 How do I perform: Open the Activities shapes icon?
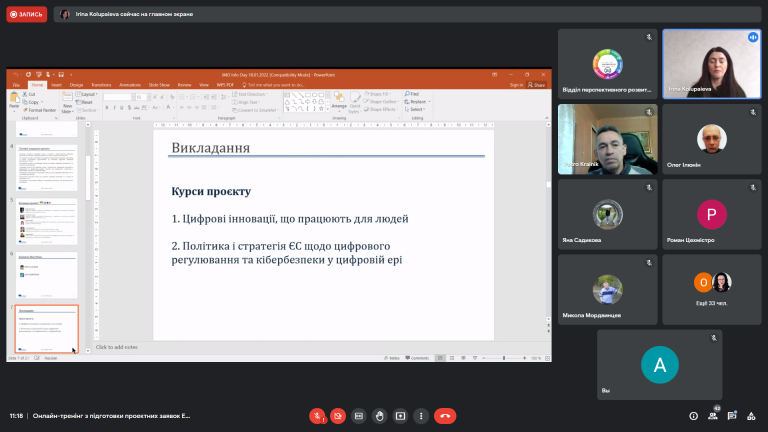[x=751, y=416]
